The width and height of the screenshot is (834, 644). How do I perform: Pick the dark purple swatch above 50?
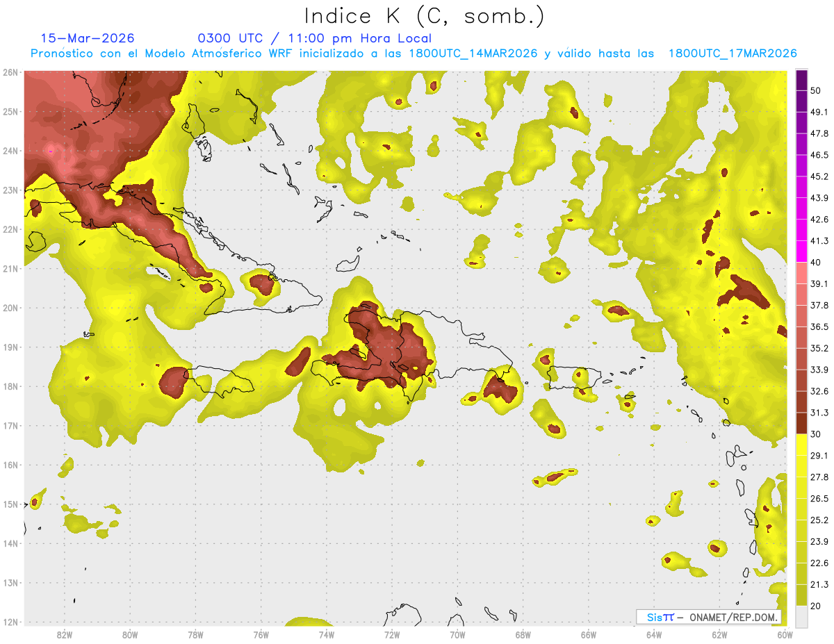point(801,80)
